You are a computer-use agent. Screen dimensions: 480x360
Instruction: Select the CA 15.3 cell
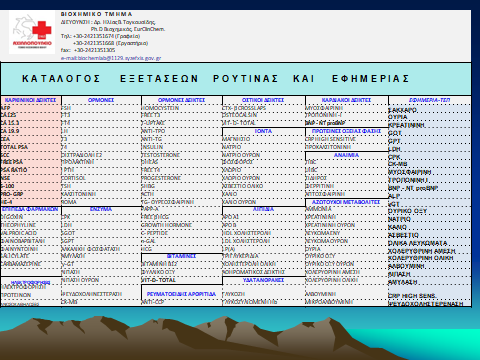click(10, 123)
